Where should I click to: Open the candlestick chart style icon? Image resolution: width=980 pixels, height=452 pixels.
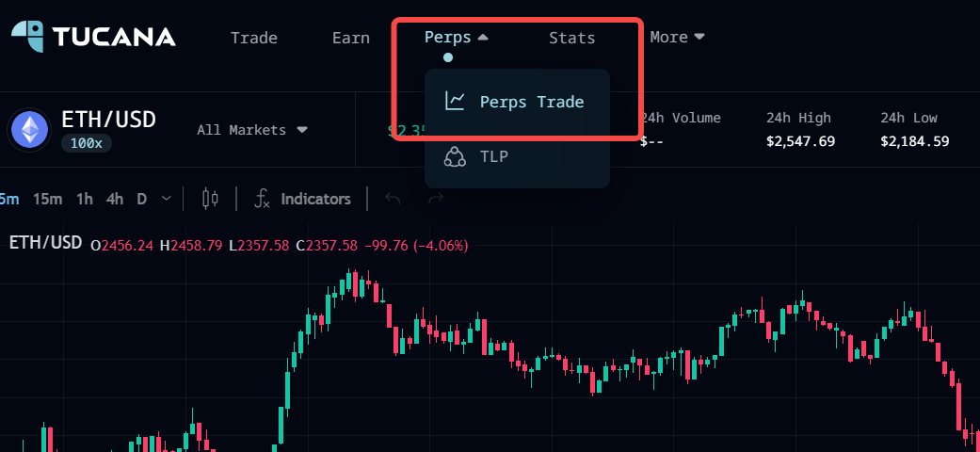211,199
